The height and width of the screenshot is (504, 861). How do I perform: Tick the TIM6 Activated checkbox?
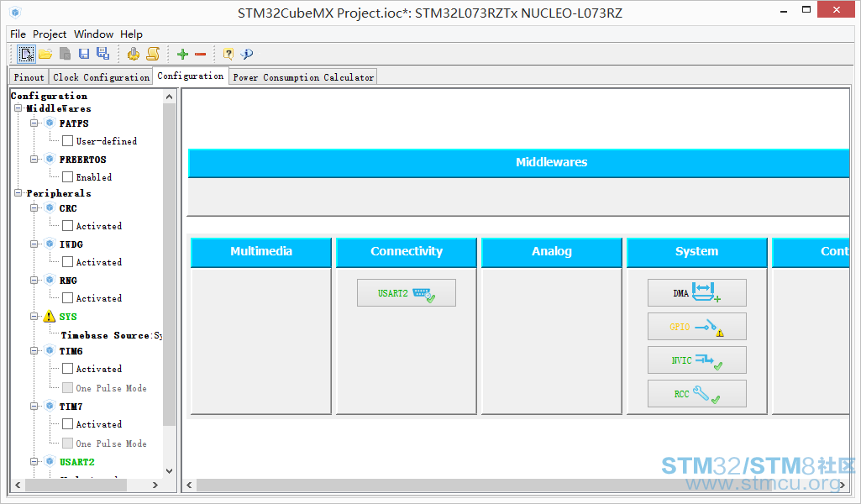click(x=67, y=369)
